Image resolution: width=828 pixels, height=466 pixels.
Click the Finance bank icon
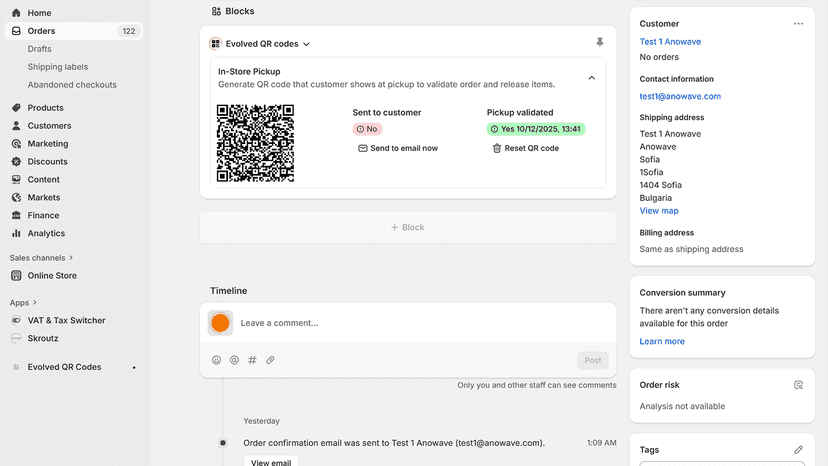coord(16,216)
